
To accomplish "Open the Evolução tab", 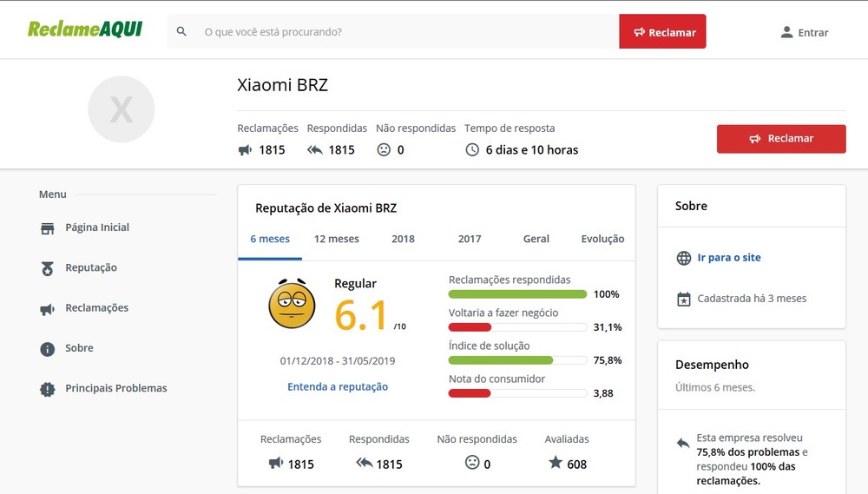I will pos(603,239).
